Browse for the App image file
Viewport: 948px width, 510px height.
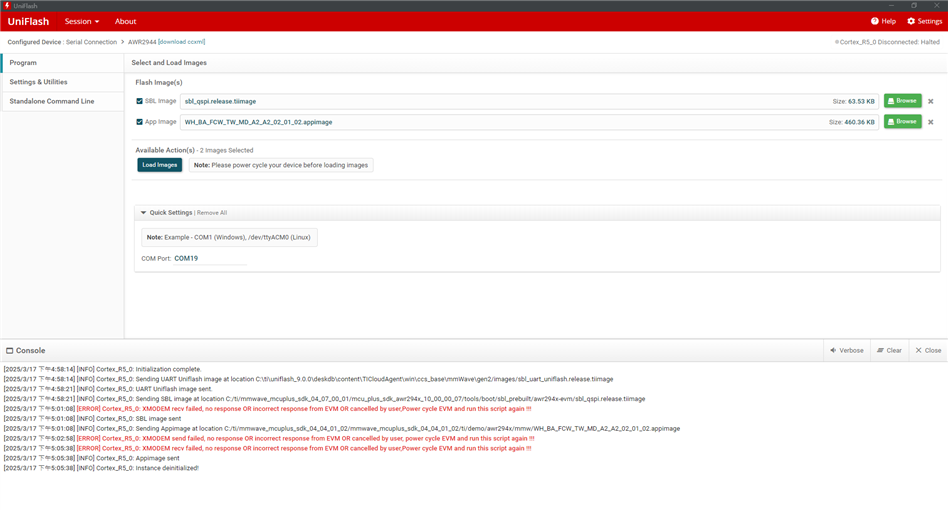point(903,121)
